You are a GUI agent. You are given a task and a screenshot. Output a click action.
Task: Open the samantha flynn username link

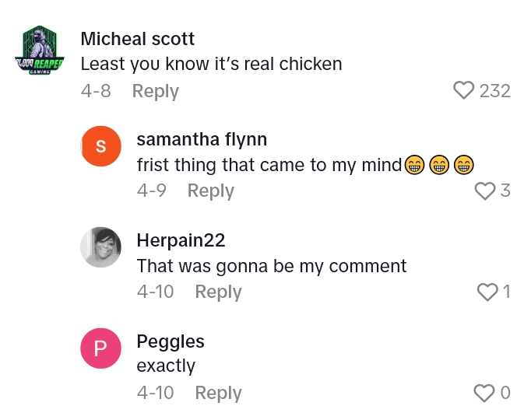pos(202,139)
